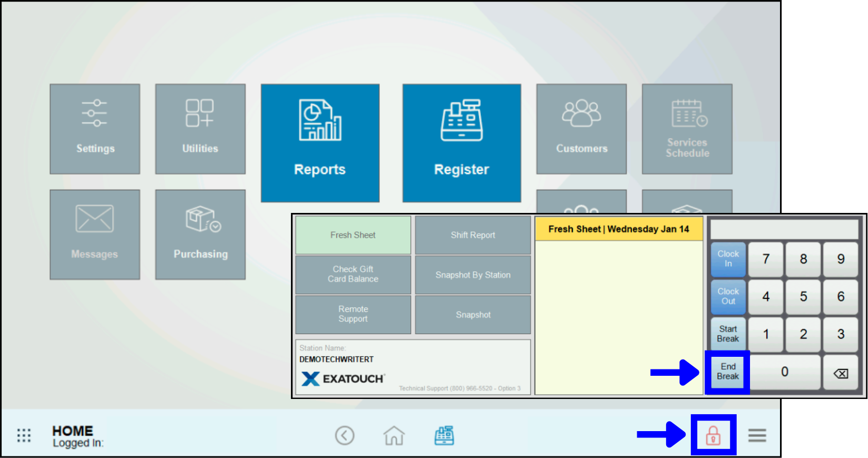868x458 pixels.
Task: Open the Customers tile
Action: 581,129
